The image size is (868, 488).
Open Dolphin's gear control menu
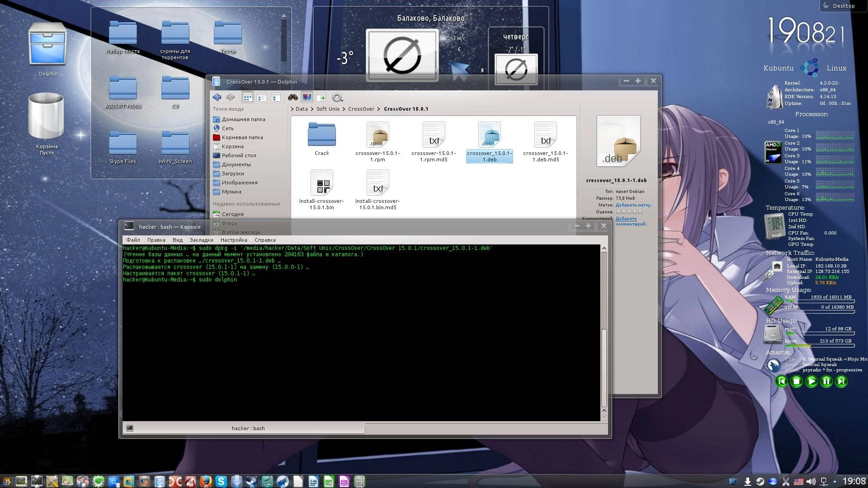pos(337,97)
